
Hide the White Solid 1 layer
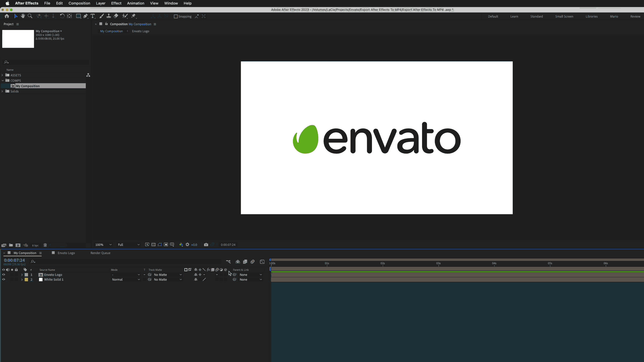[x=3, y=279]
